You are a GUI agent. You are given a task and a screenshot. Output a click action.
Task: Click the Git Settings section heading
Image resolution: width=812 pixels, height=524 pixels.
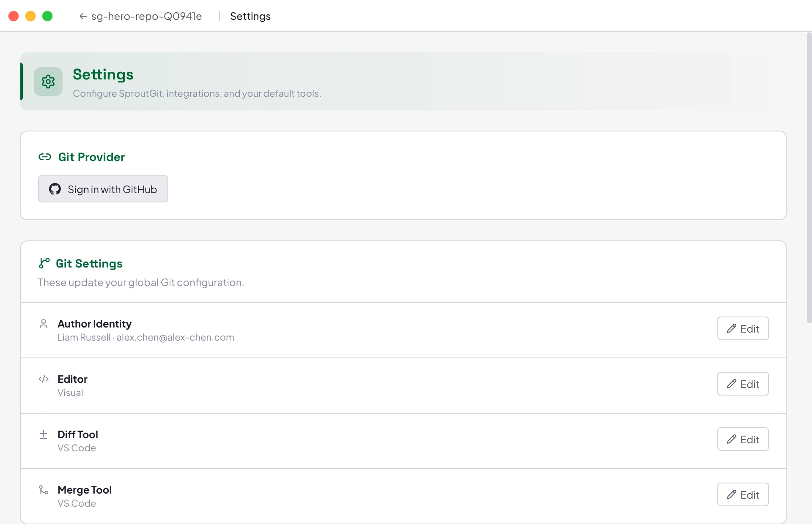(x=89, y=264)
